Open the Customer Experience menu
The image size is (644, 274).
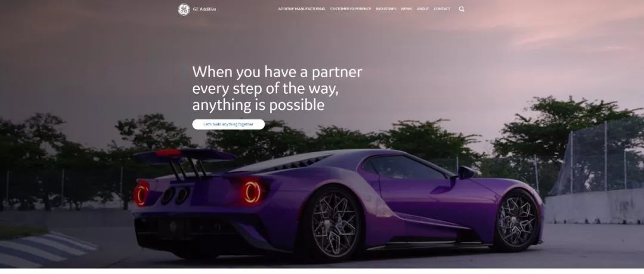pyautogui.click(x=351, y=9)
